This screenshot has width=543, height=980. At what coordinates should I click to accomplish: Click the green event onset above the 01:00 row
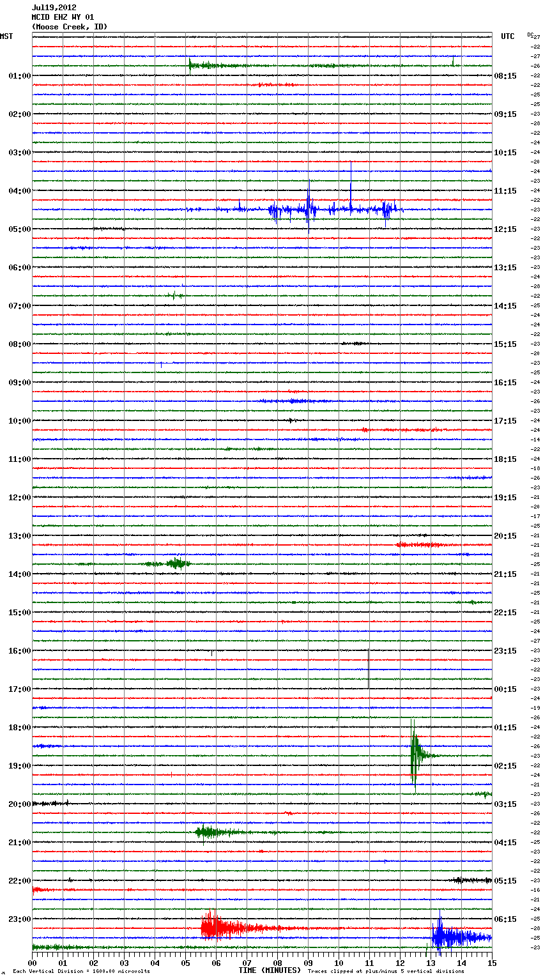(190, 65)
